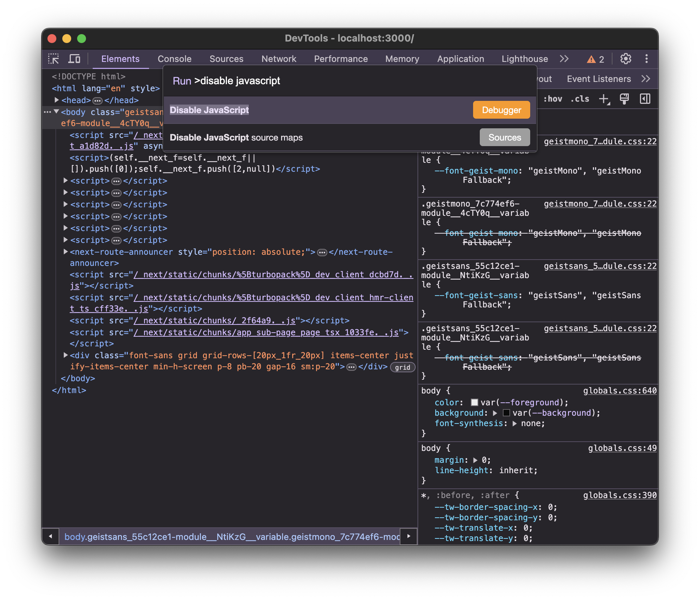Select the Disable JavaScript command
Viewport: 700px width, 600px height.
(209, 110)
